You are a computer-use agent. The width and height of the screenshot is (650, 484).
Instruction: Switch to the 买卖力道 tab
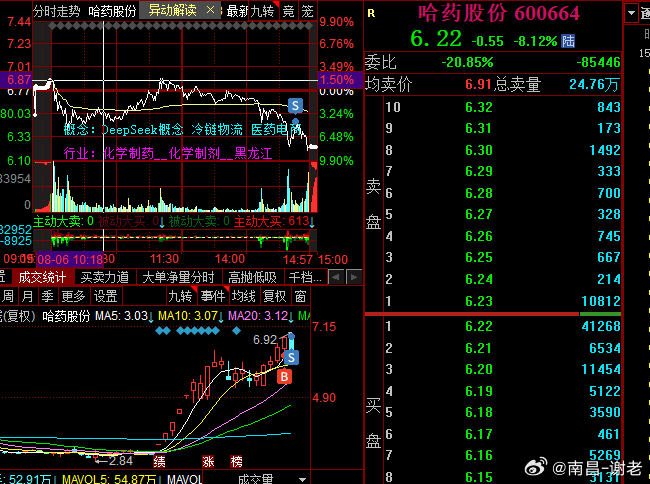[x=104, y=277]
